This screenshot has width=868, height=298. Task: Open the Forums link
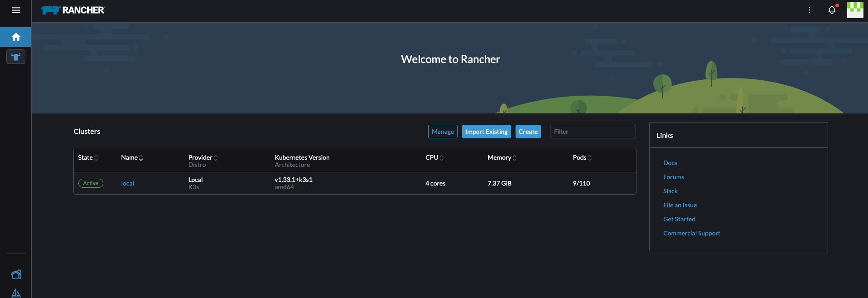point(674,177)
